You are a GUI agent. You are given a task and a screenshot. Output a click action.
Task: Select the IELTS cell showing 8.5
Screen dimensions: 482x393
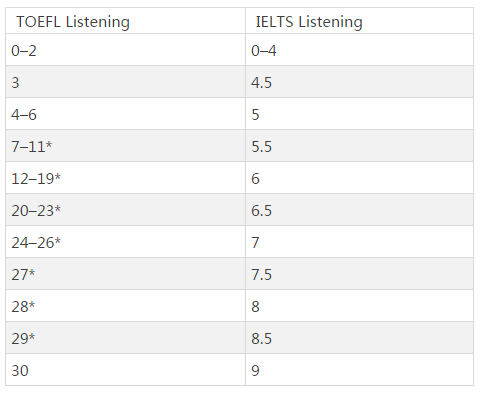[x=359, y=338]
